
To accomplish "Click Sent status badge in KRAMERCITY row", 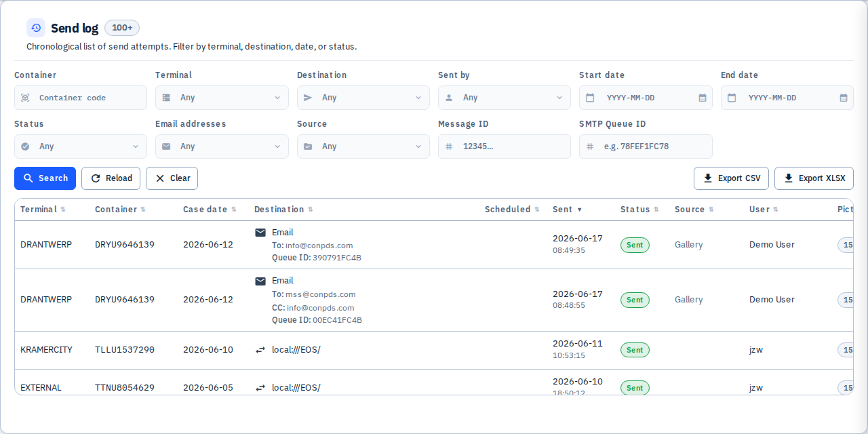I will 635,350.
